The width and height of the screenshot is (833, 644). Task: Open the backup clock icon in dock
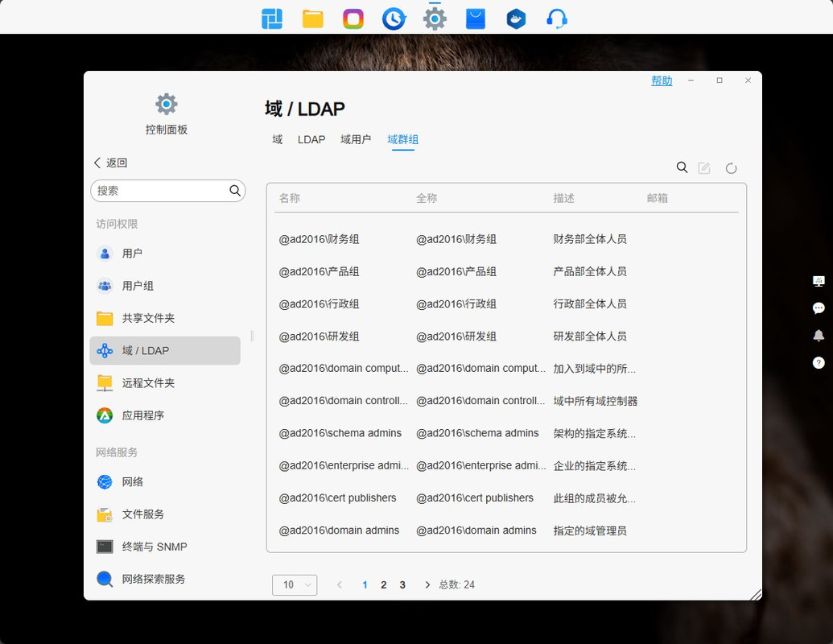pos(394,19)
